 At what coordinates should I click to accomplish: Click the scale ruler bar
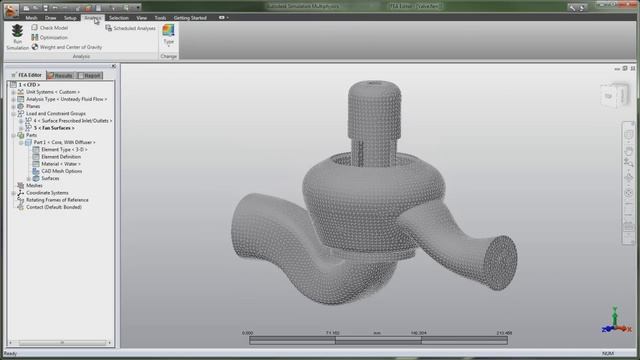click(x=378, y=340)
